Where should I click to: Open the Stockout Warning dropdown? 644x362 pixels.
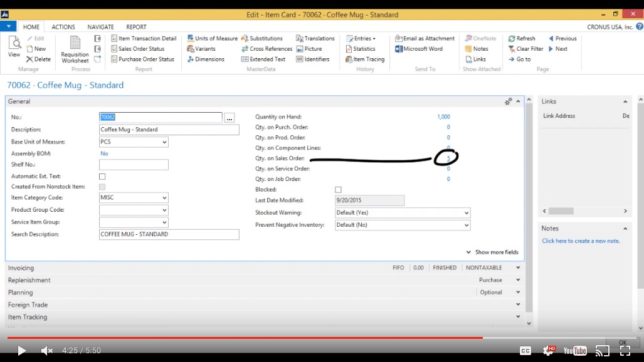tap(467, 212)
